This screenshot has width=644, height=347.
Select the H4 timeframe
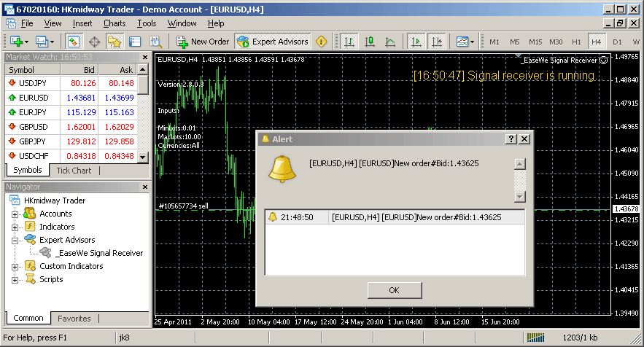pos(597,42)
